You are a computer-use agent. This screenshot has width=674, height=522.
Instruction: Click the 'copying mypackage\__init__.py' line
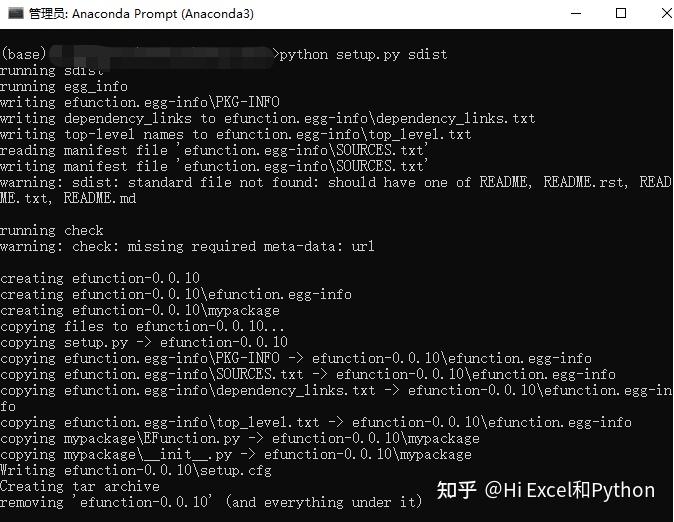pos(236,454)
